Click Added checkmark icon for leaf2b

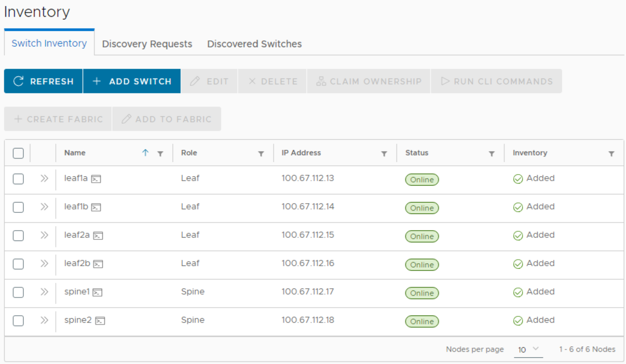(518, 264)
